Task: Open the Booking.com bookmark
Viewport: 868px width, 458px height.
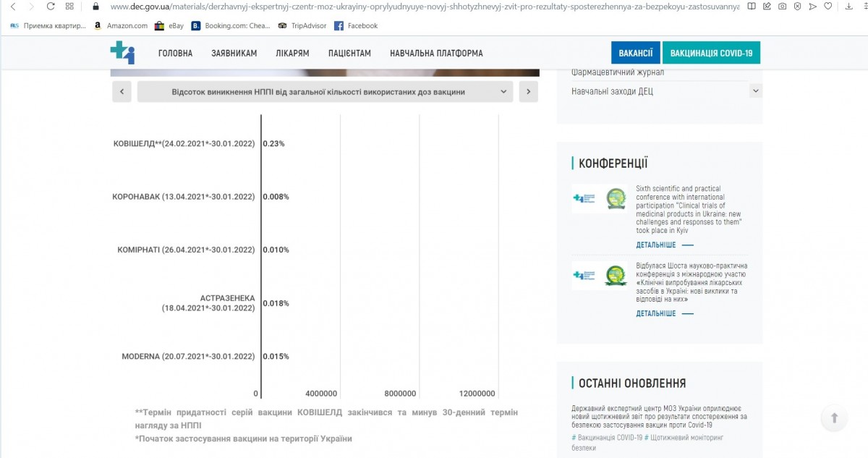Action: pos(231,26)
